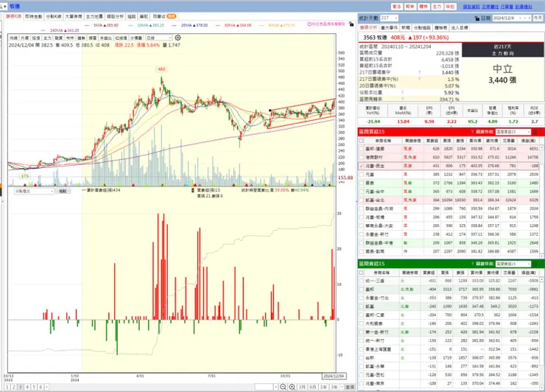Click help question mark in red 區間買超15 header

coord(472,132)
